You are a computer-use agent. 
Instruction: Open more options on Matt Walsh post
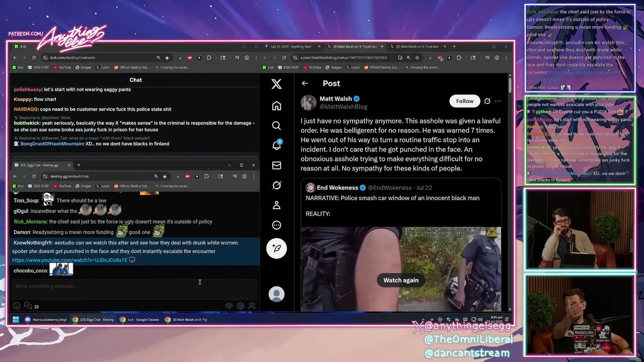coord(498,101)
